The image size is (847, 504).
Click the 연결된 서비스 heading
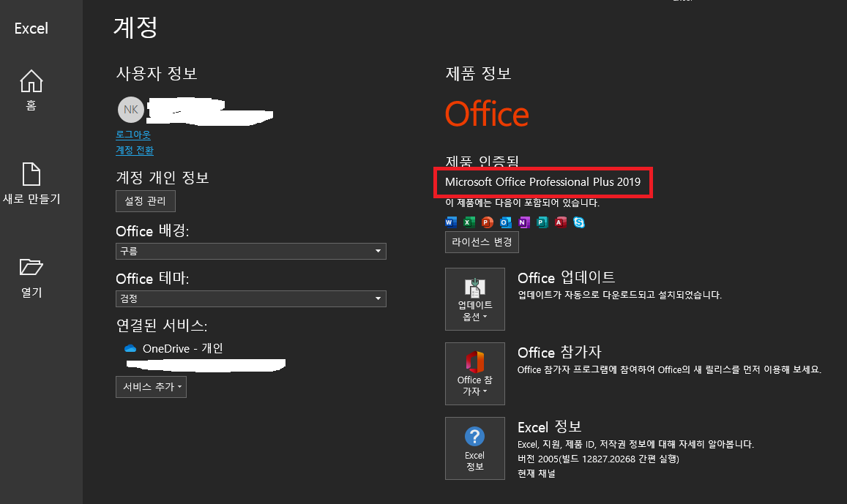[x=162, y=326]
